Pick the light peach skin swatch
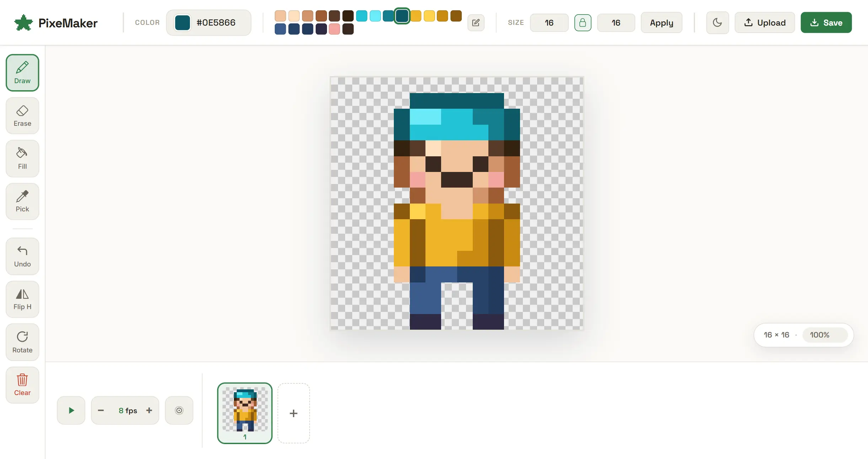 [280, 16]
